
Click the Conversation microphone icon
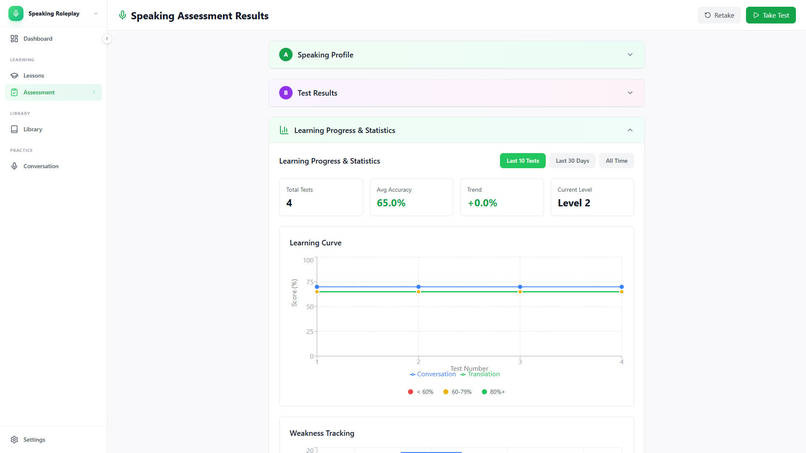[x=14, y=166]
